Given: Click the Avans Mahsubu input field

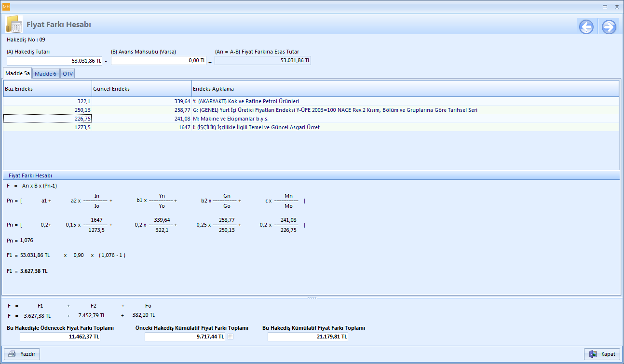Looking at the screenshot, I should pos(159,61).
